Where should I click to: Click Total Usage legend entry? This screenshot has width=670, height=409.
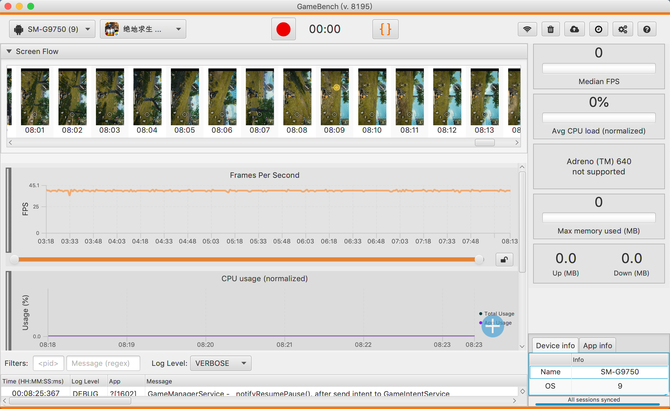click(497, 314)
